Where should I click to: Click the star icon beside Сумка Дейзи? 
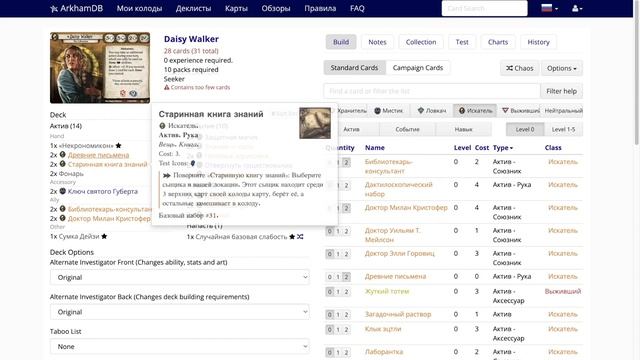[x=104, y=236]
